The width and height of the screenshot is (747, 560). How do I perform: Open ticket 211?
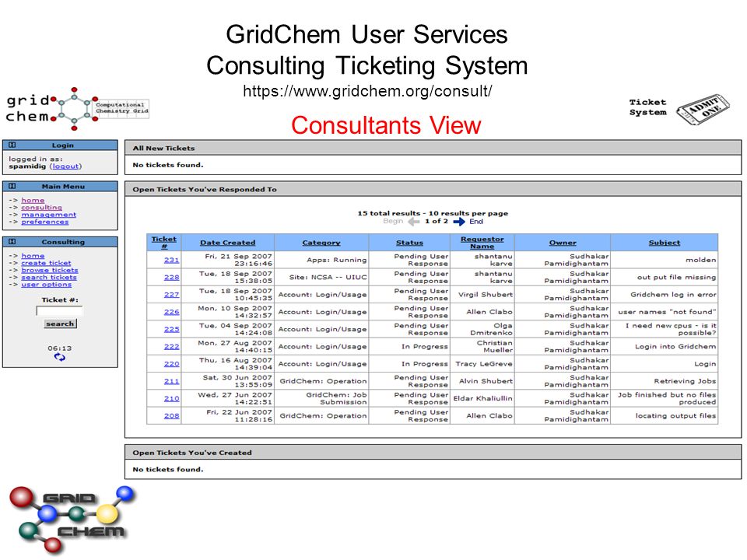coord(171,381)
